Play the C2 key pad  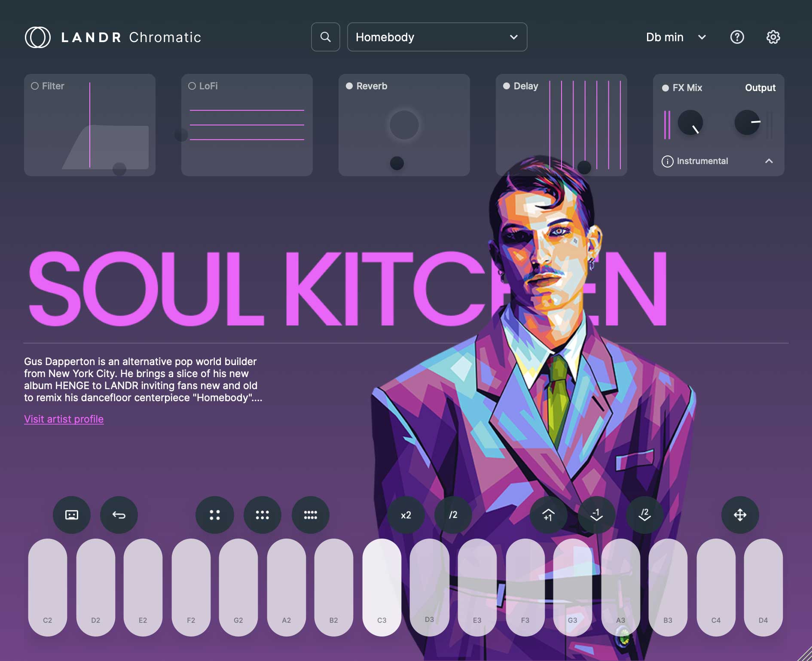pos(48,588)
